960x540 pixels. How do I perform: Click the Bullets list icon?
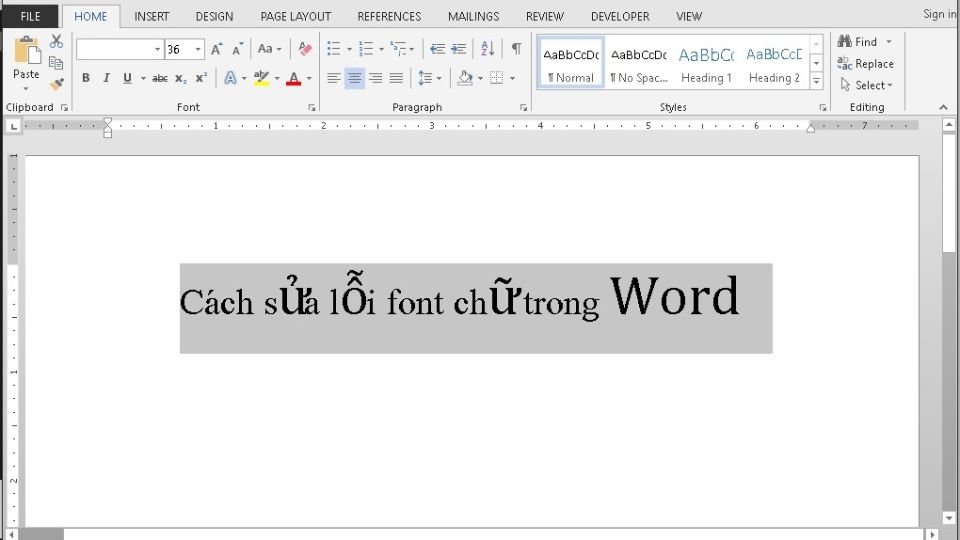click(x=334, y=49)
